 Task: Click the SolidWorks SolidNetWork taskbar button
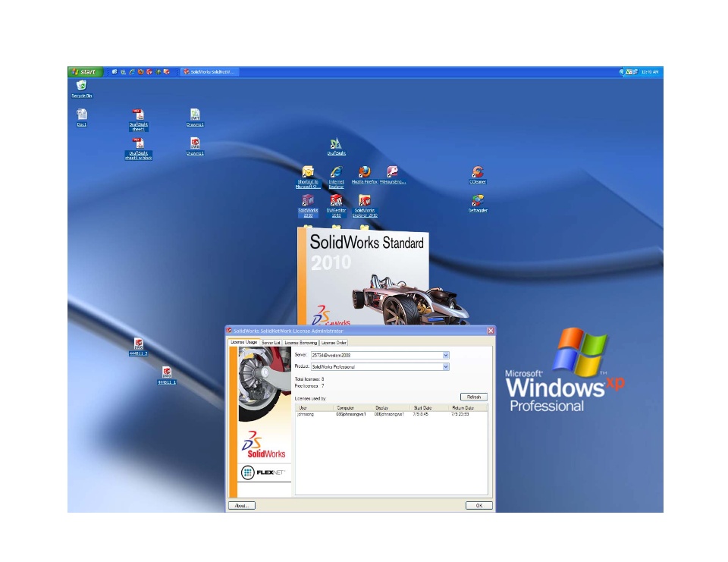pyautogui.click(x=209, y=72)
